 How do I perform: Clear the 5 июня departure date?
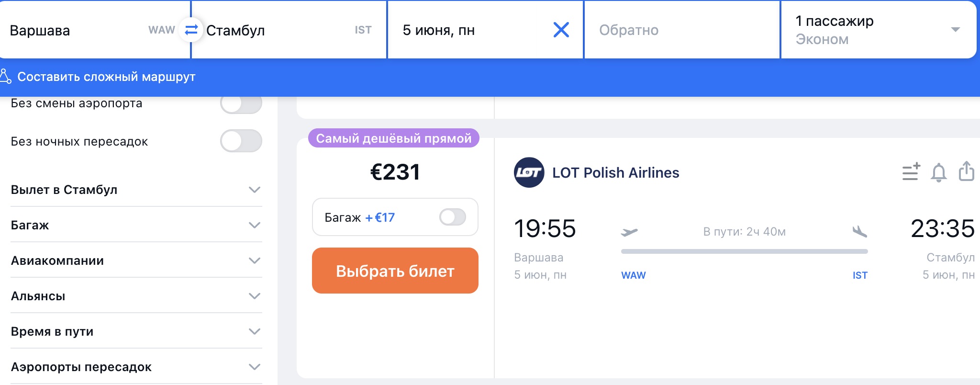(561, 30)
